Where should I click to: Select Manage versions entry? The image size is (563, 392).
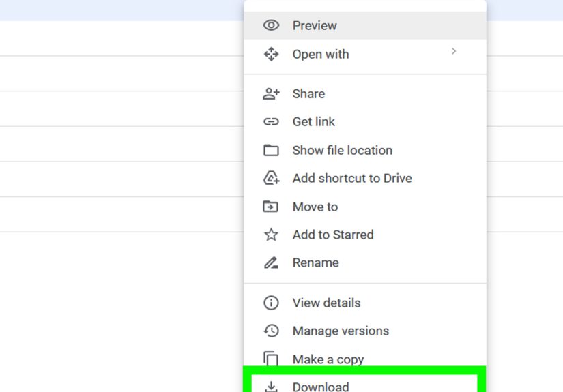[x=365, y=331]
